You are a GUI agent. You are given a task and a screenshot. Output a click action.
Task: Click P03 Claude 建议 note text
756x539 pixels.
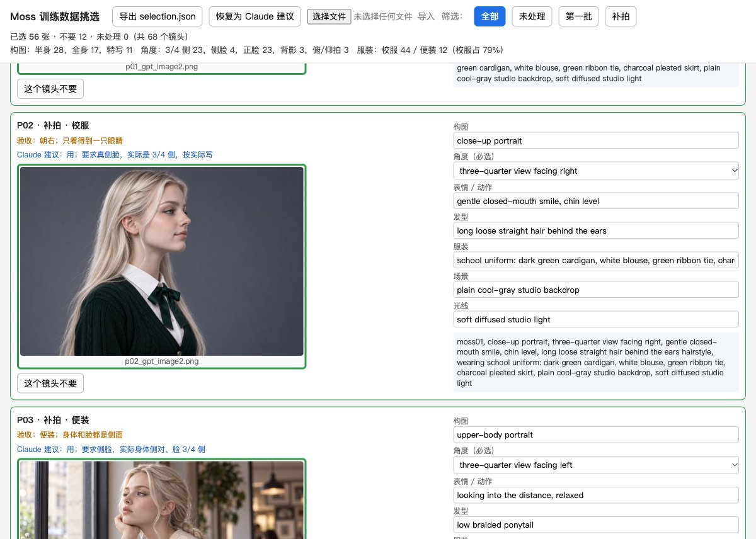point(111,450)
